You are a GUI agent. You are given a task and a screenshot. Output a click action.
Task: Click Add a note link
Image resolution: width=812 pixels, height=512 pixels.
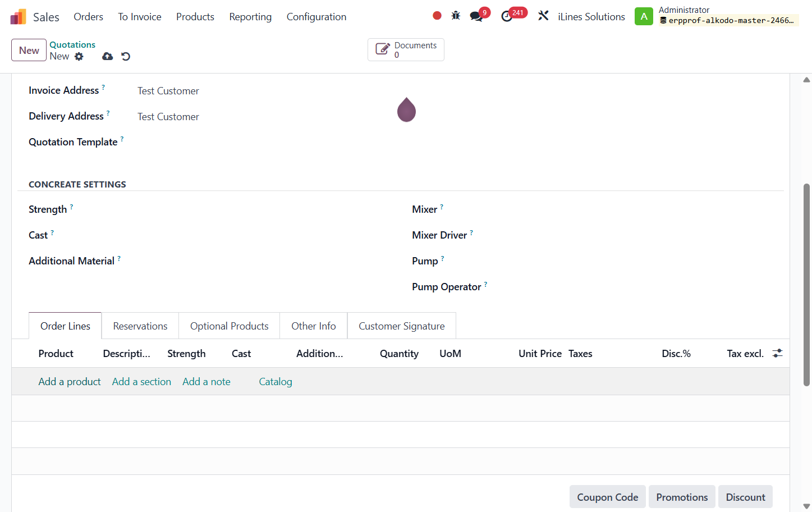[x=207, y=382]
